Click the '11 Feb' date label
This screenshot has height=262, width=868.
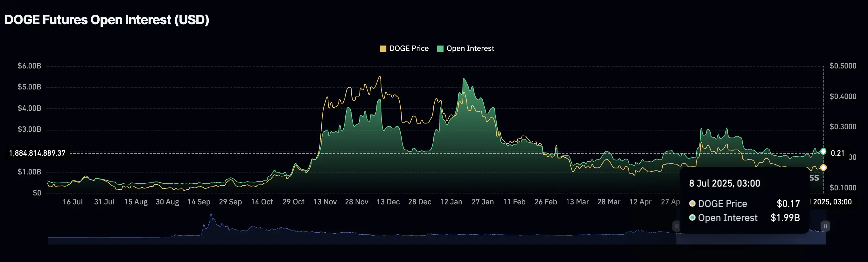[514, 202]
